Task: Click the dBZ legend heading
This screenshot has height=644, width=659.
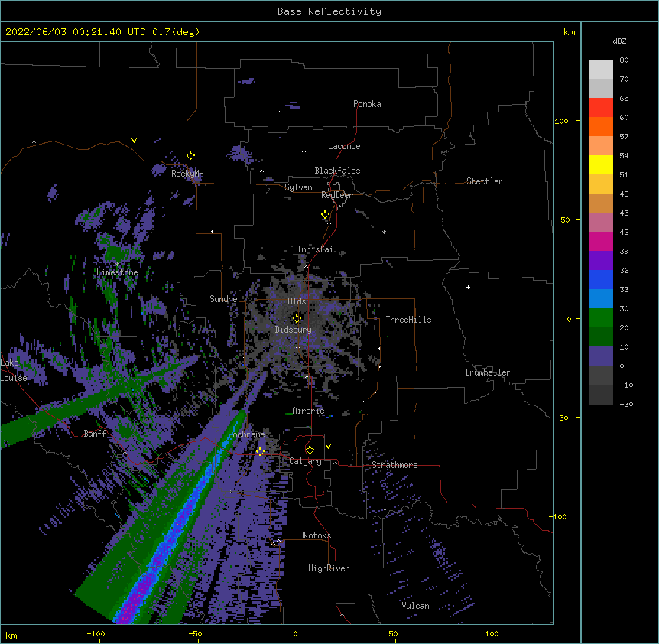Action: [x=619, y=41]
